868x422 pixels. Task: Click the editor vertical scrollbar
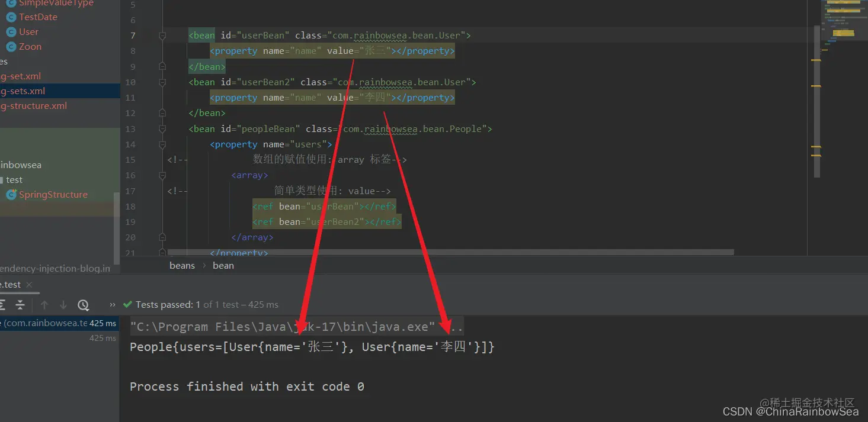[817, 101]
